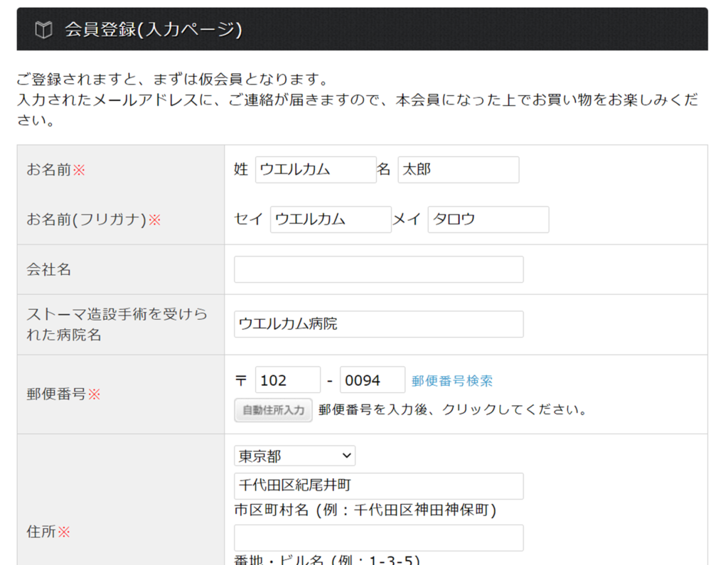Viewport: 728px width, 565px height.
Task: Open the 郵便番号検索 link
Action: [452, 381]
